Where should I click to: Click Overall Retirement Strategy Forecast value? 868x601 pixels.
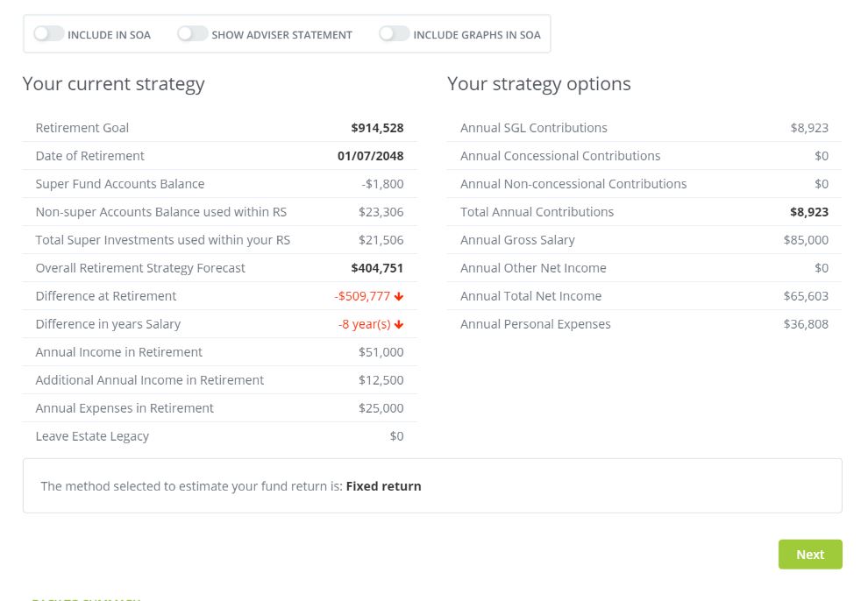click(377, 268)
